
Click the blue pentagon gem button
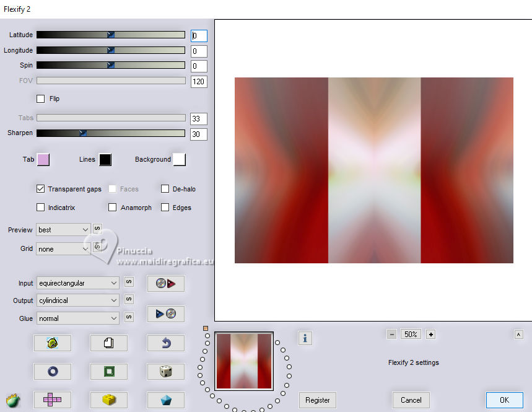point(165,400)
